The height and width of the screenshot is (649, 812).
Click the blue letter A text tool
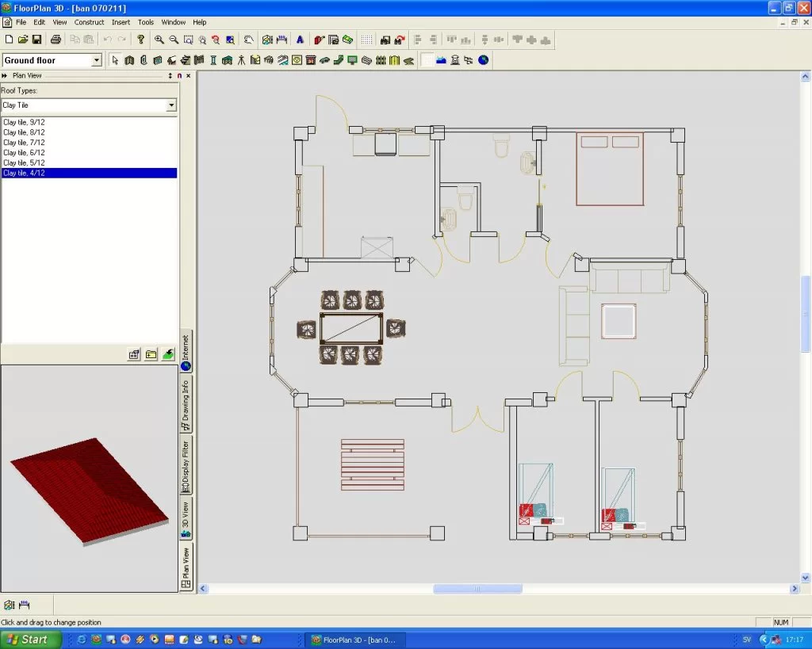click(300, 40)
